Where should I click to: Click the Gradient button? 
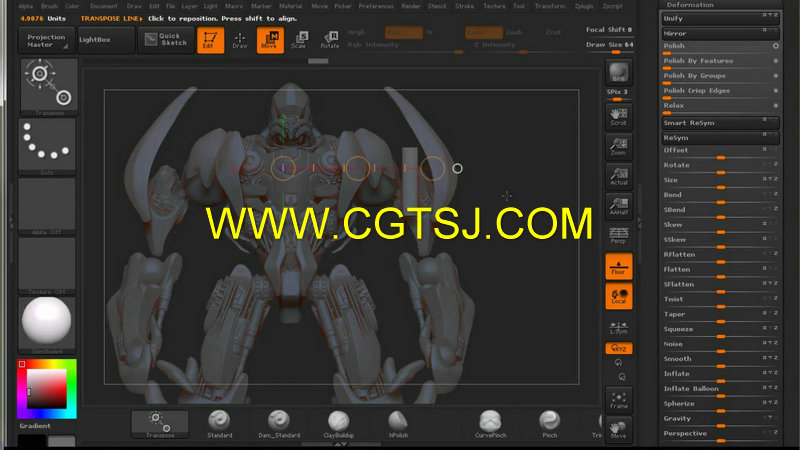35,426
